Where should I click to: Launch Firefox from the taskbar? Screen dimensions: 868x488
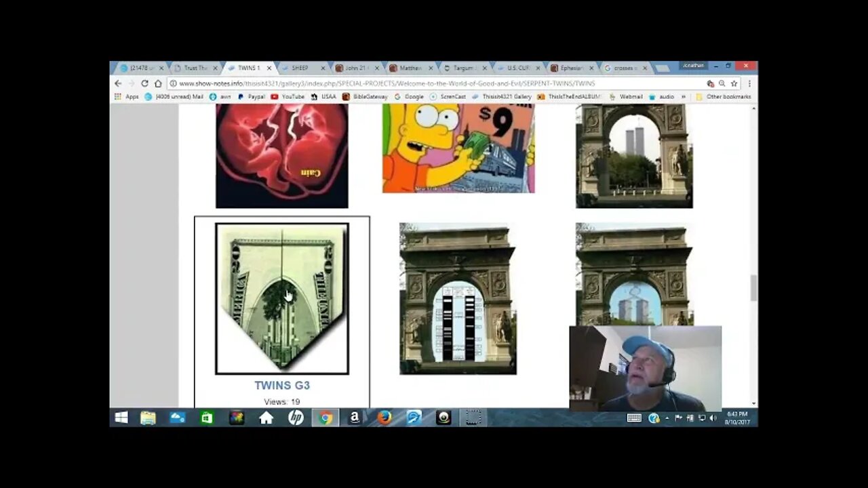[x=384, y=418]
